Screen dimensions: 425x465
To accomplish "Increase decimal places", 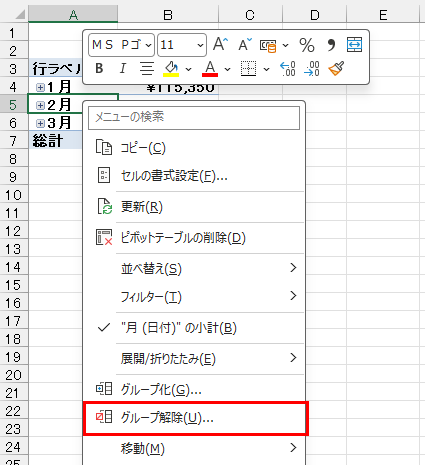I will point(287,69).
